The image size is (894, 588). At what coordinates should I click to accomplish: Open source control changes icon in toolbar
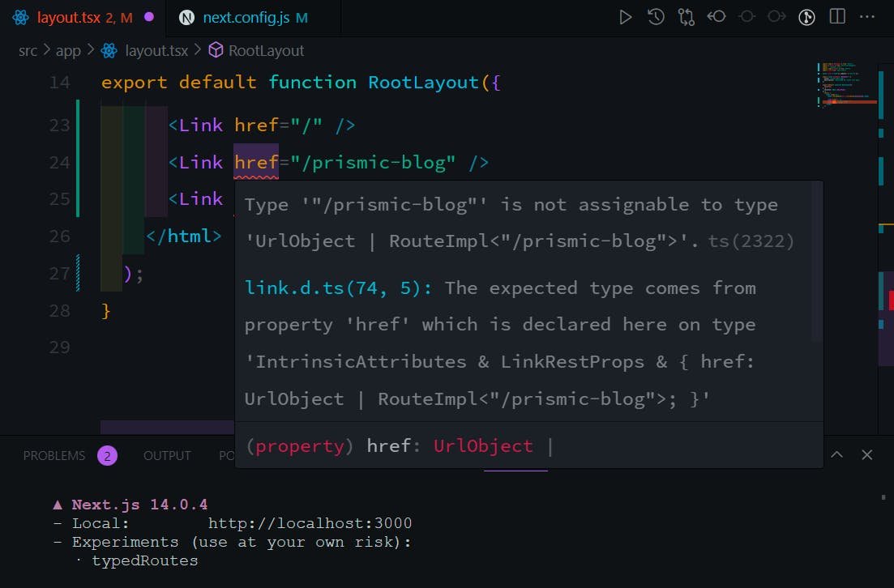pyautogui.click(x=687, y=16)
